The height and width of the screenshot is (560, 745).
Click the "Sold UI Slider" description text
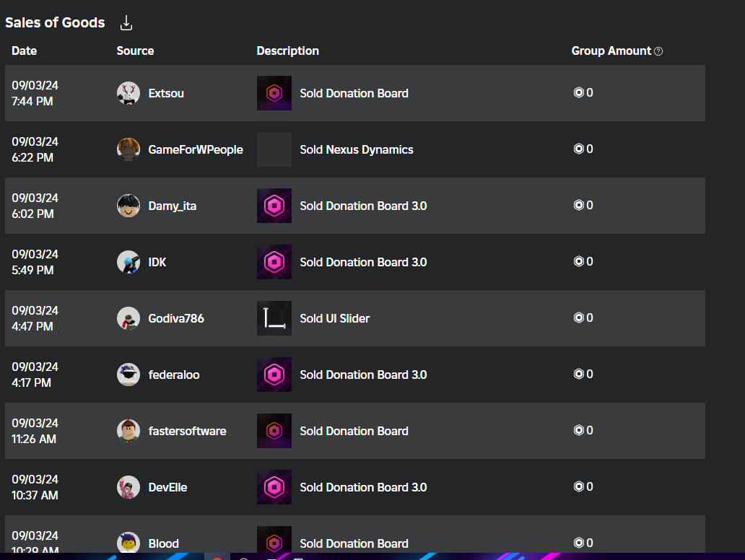pyautogui.click(x=335, y=318)
